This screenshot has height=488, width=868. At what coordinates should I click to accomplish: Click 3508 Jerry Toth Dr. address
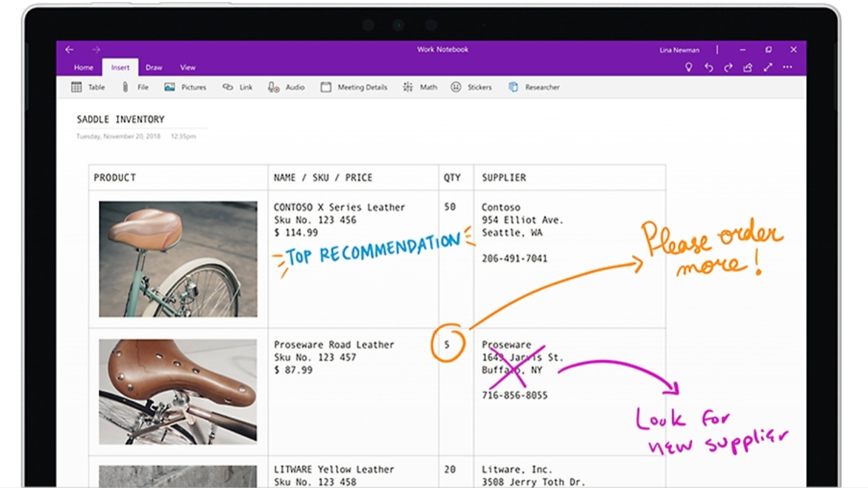(533, 482)
